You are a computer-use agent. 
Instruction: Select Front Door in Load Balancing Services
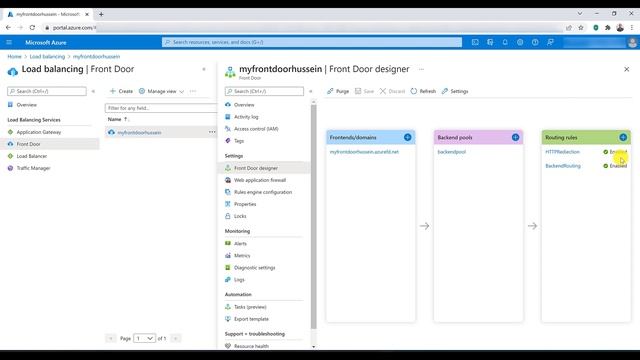(28, 144)
